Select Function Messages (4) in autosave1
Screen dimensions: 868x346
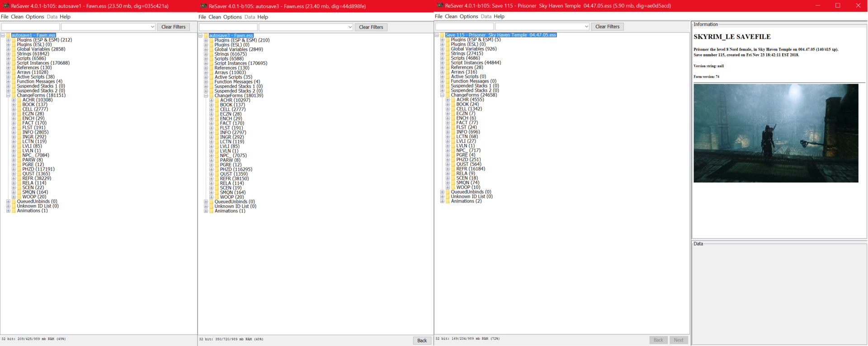[40, 81]
